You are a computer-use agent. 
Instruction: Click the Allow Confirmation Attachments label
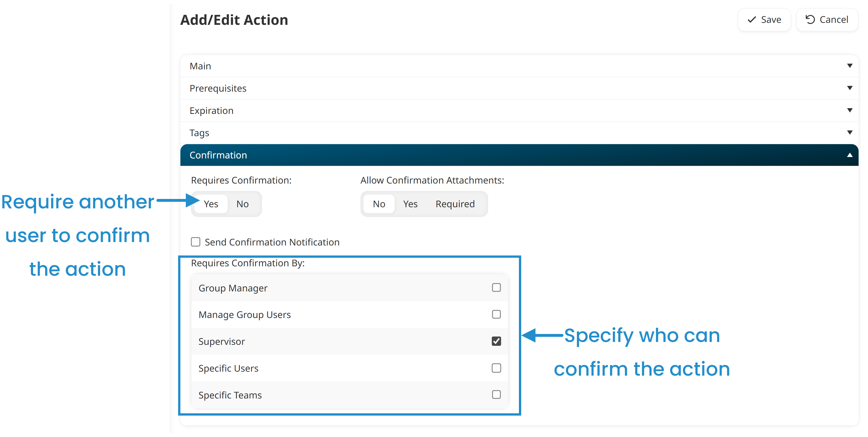(x=432, y=180)
